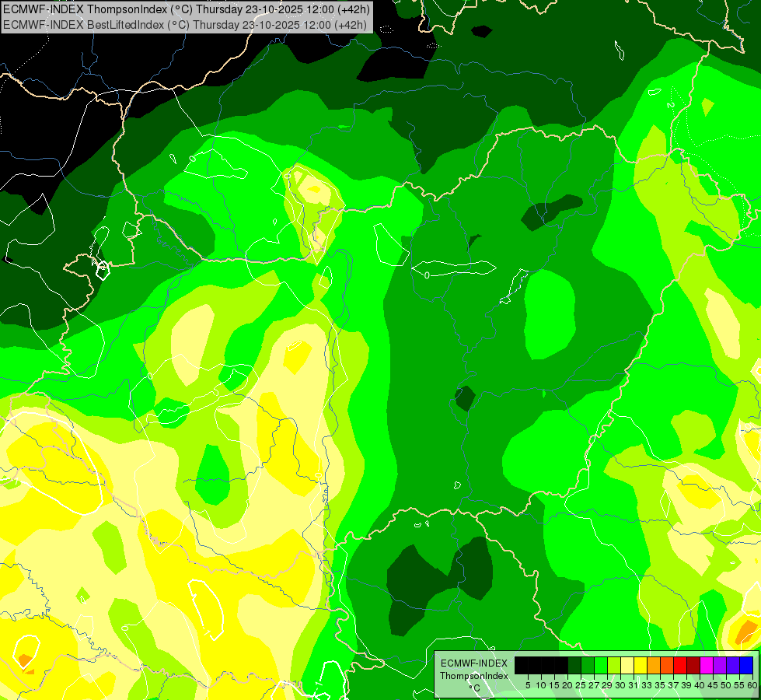Click legend tick value '5'
This screenshot has height=700, width=761.
(528, 685)
